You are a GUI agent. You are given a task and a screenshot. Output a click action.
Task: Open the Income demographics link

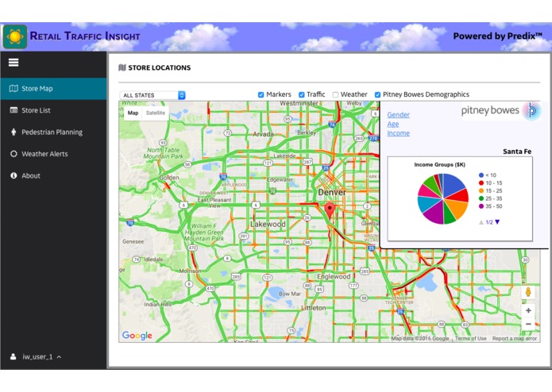tap(398, 133)
